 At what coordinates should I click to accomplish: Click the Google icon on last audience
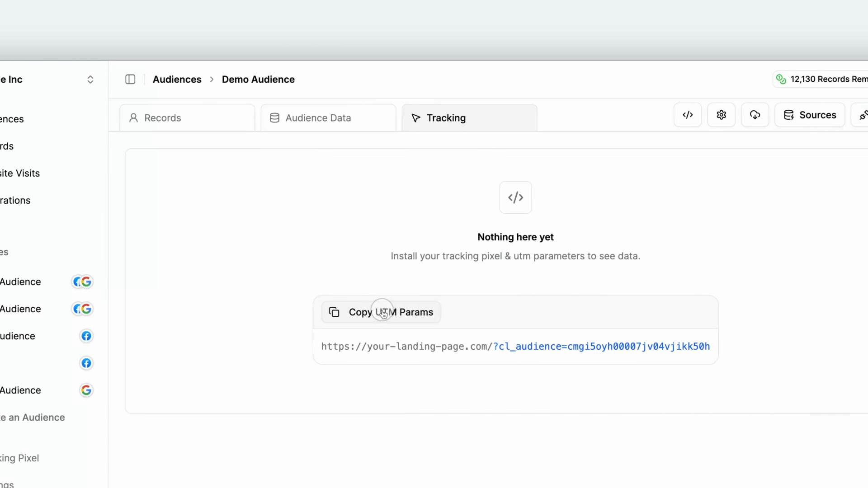click(86, 390)
